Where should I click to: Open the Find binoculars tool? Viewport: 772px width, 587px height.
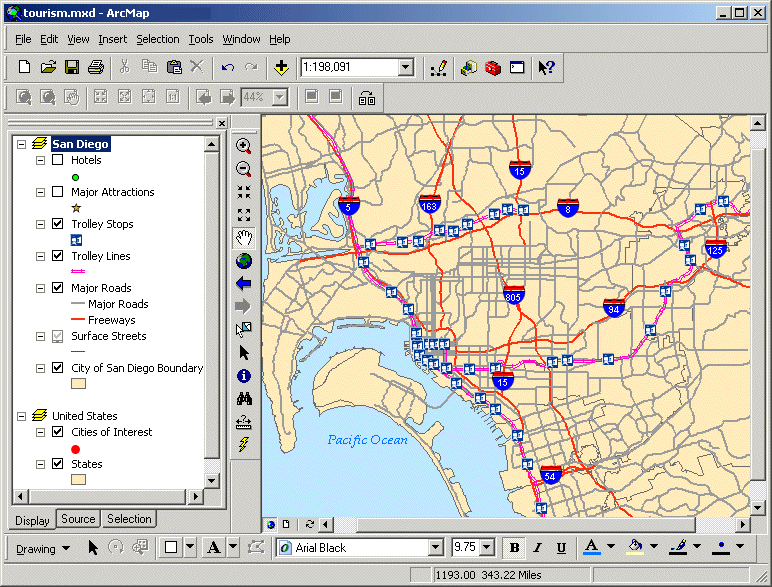pyautogui.click(x=244, y=398)
